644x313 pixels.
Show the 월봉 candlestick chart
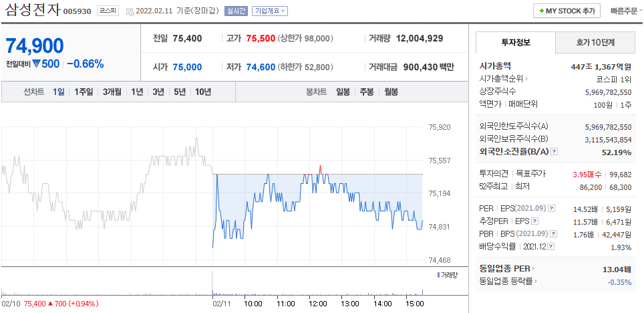(x=391, y=92)
